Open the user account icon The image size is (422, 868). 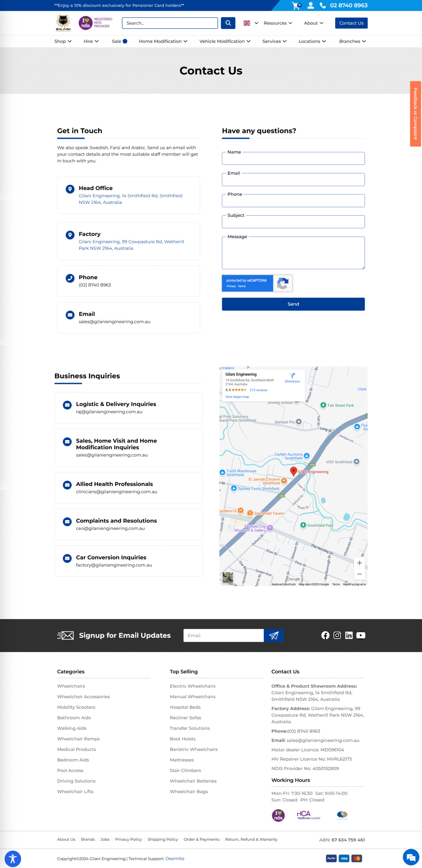[x=310, y=5]
